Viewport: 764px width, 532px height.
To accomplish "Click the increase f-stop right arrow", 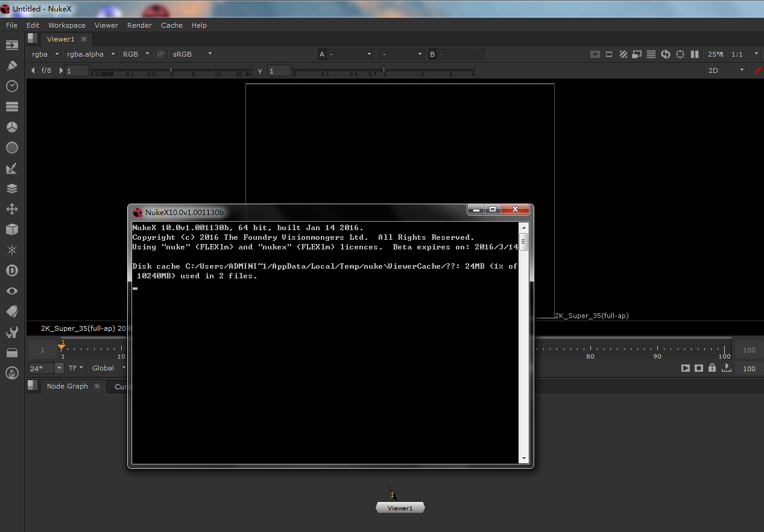I will click(x=61, y=71).
